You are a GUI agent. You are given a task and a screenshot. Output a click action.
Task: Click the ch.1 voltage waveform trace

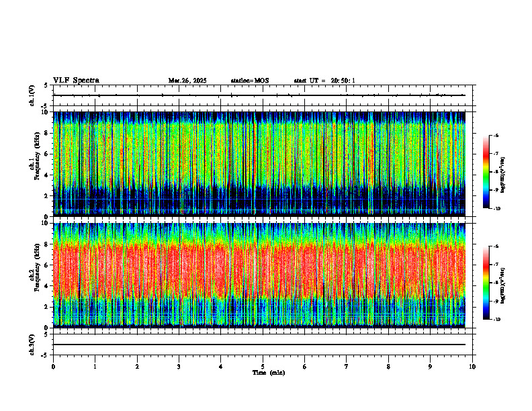tap(259, 95)
